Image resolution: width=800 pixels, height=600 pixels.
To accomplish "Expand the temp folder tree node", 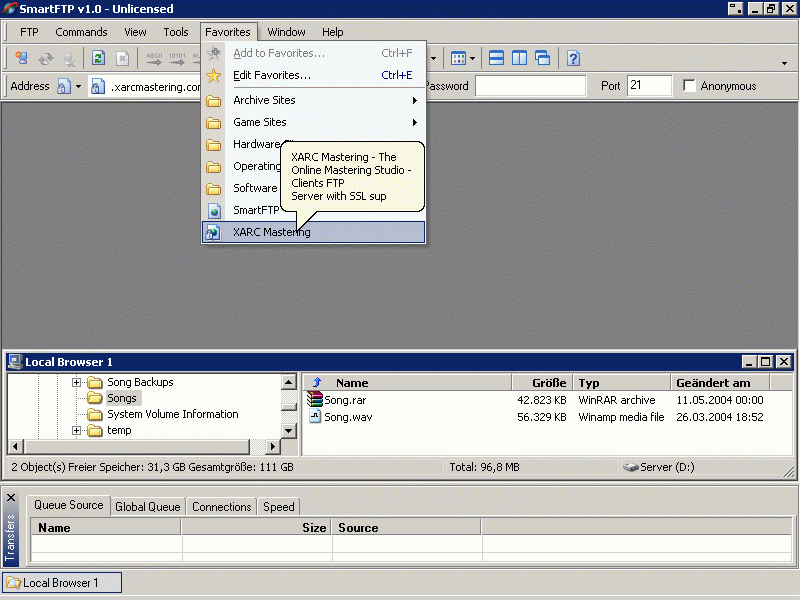I will pyautogui.click(x=76, y=430).
